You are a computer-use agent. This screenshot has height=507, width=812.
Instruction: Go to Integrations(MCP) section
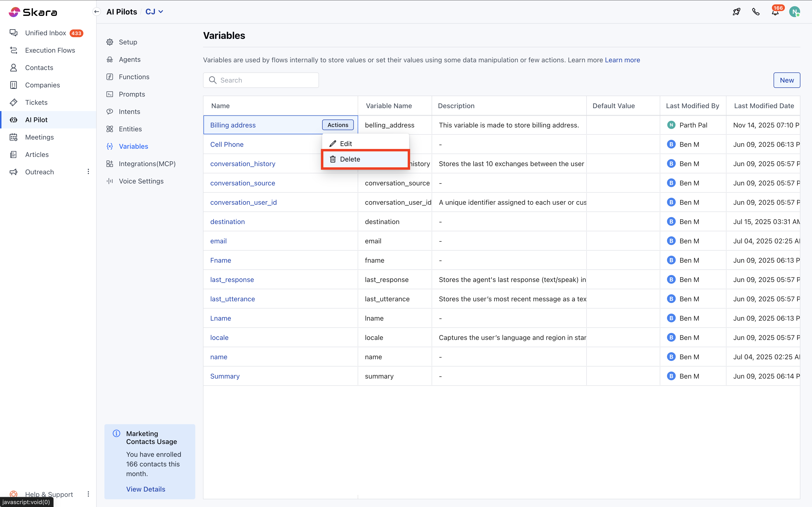[x=147, y=164]
